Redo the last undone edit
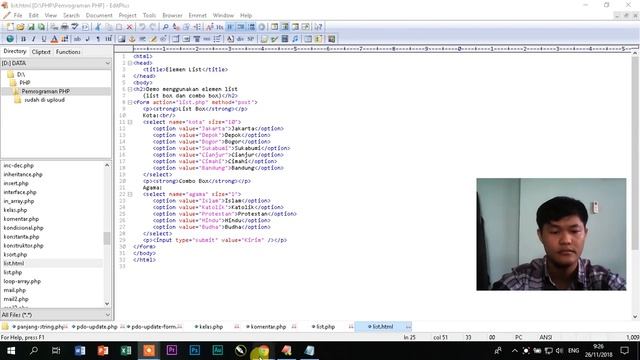This screenshot has height=360, width=640. coord(153,27)
